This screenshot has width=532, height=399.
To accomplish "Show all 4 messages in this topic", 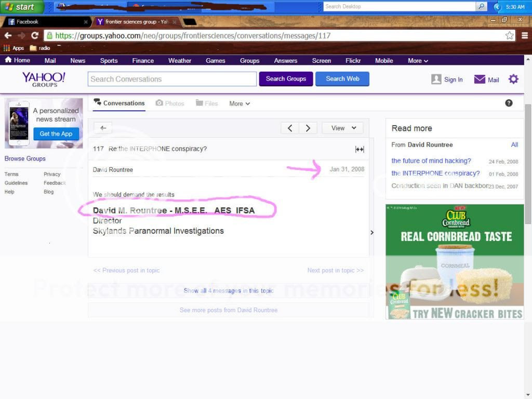I will coord(229,291).
